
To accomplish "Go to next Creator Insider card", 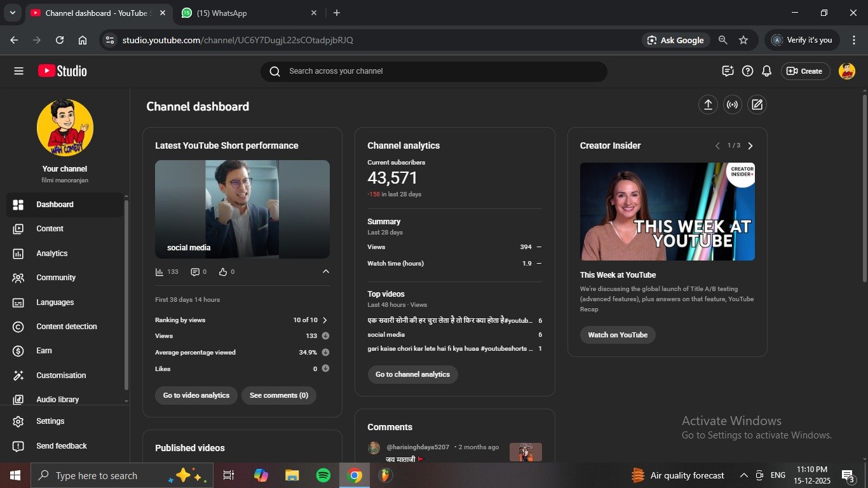I will [750, 146].
